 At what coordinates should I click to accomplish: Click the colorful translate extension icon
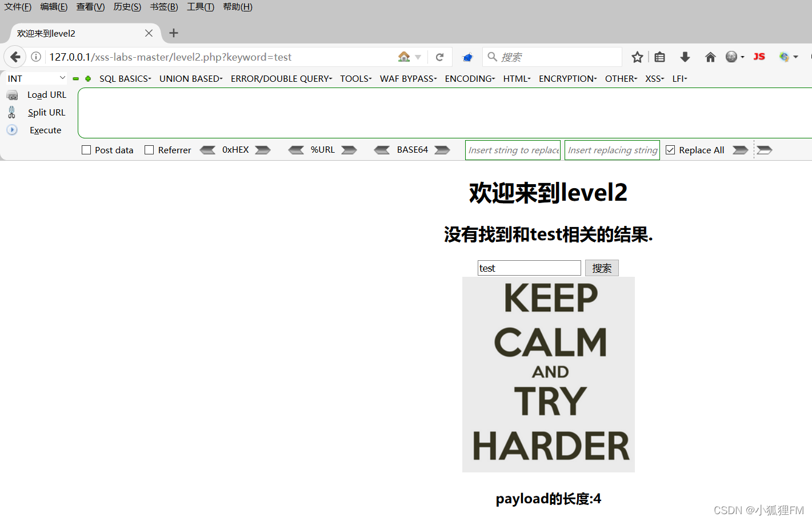(x=785, y=57)
